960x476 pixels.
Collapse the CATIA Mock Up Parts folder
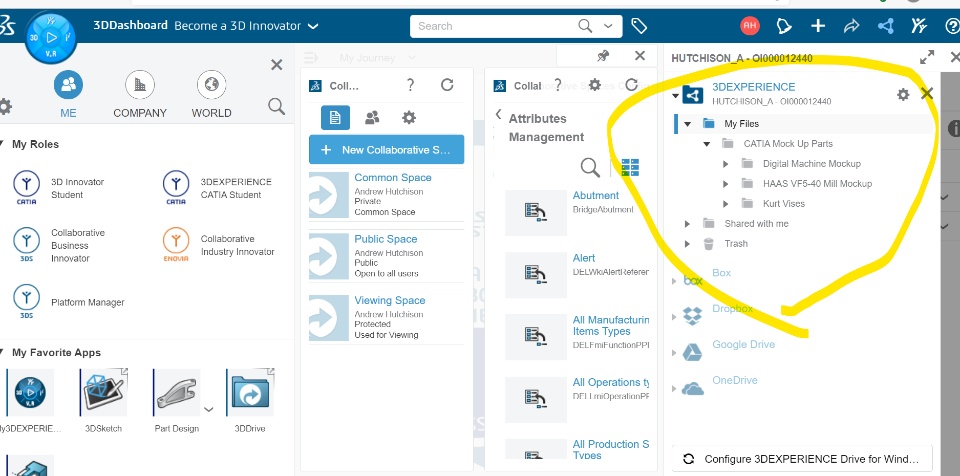pyautogui.click(x=707, y=144)
